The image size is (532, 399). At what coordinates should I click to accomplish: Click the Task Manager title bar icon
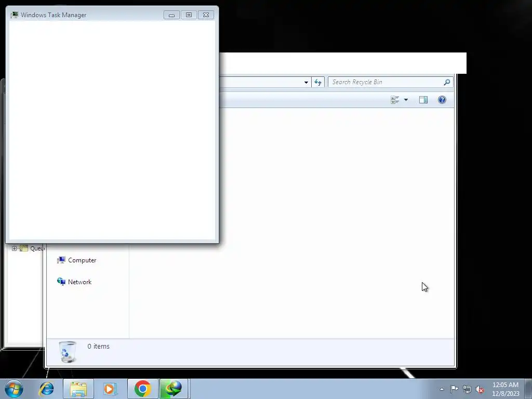click(14, 15)
